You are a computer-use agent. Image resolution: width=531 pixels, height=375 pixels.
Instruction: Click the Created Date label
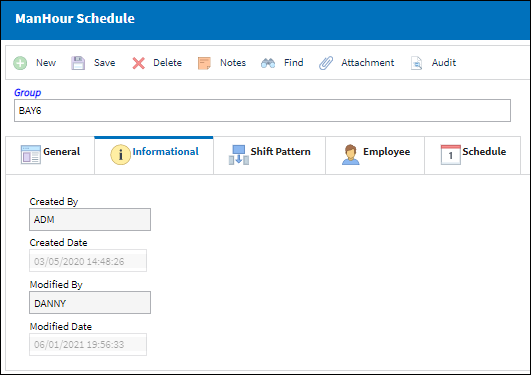59,243
